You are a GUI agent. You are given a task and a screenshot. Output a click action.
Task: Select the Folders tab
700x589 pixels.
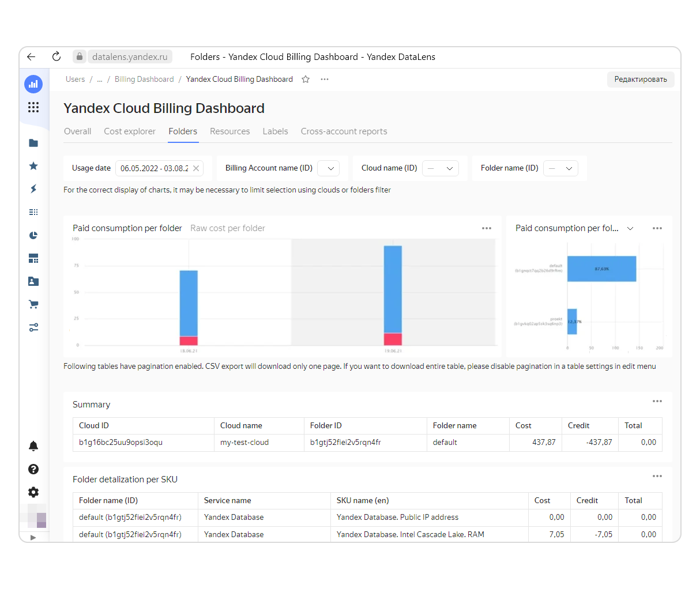point(183,131)
